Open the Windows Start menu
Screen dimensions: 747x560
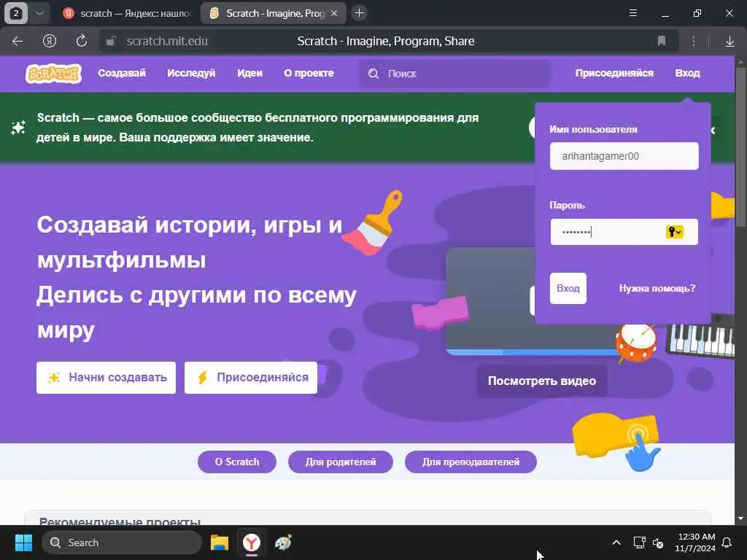pos(23,542)
